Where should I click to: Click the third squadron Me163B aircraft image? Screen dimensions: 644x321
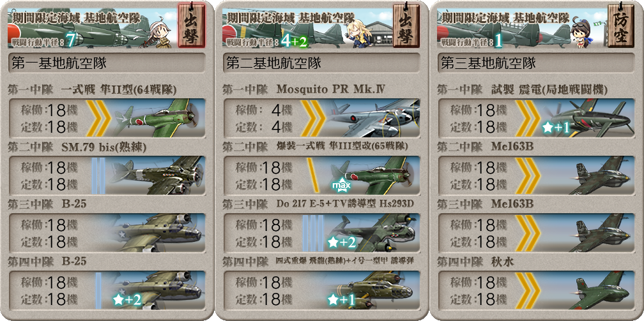pyautogui.click(x=601, y=232)
